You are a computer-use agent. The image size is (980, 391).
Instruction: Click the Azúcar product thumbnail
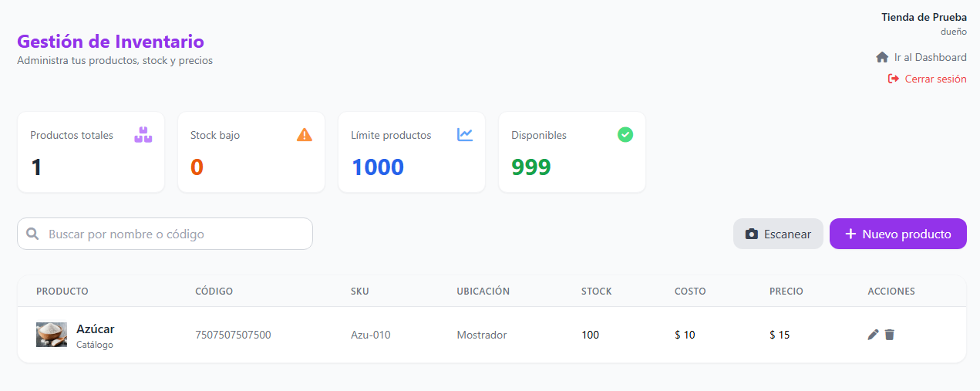[52, 335]
